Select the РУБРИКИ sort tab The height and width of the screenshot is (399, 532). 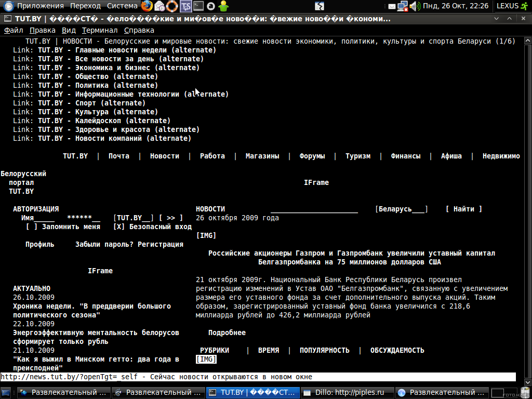click(x=215, y=350)
